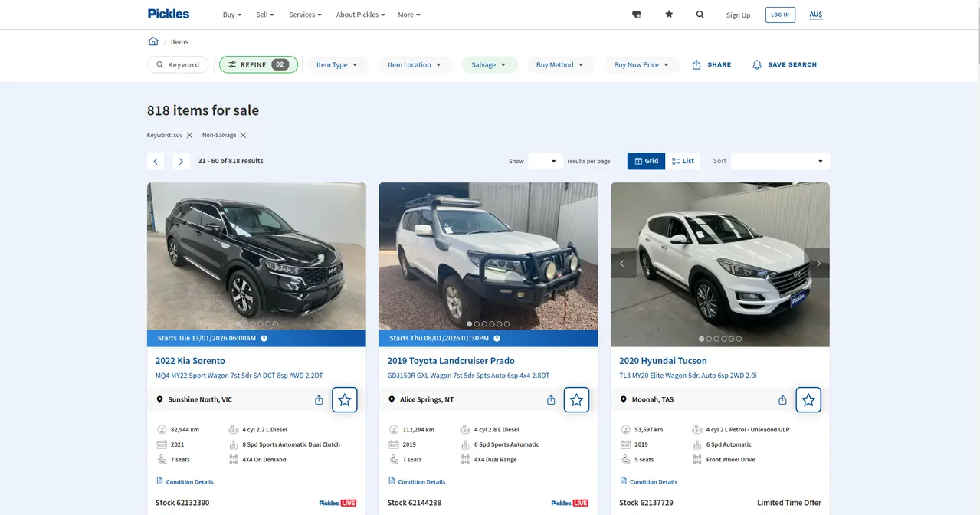
Task: Click the heart chat icon in header
Action: coord(636,15)
